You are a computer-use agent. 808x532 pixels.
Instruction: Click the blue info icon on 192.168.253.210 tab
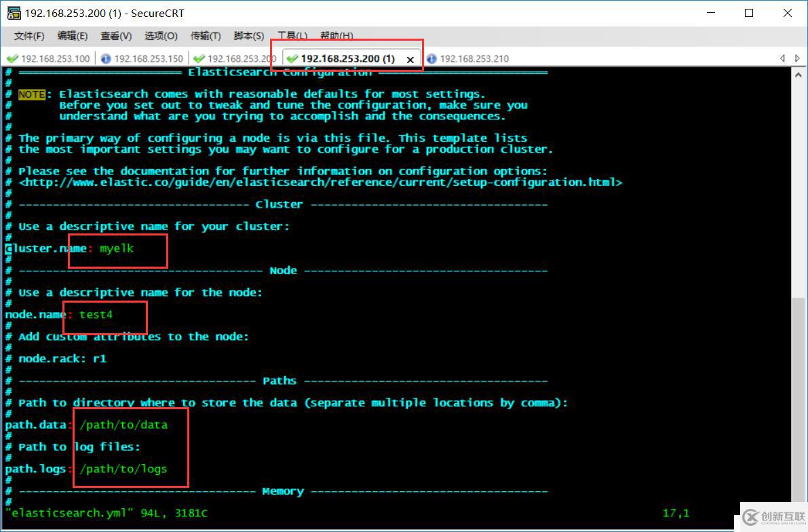pyautogui.click(x=432, y=59)
